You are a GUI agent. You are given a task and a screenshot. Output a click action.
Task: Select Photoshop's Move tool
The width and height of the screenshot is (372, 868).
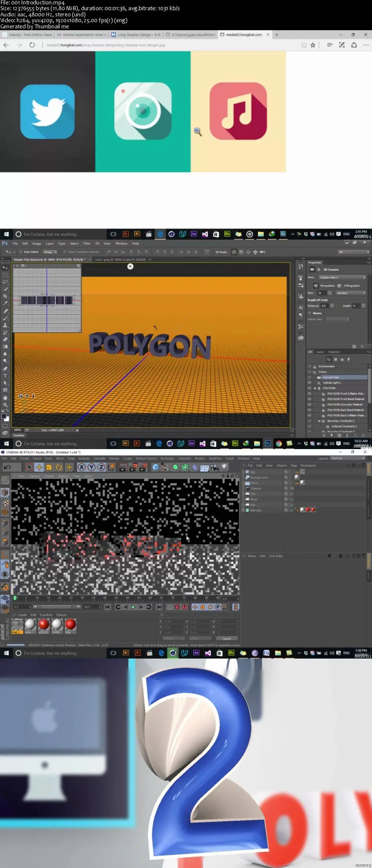click(5, 268)
